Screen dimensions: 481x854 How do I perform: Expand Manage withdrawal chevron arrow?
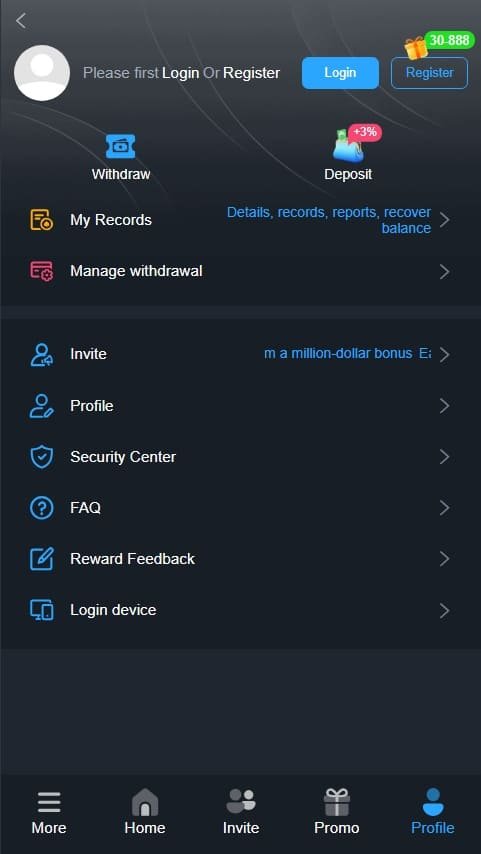coord(445,271)
